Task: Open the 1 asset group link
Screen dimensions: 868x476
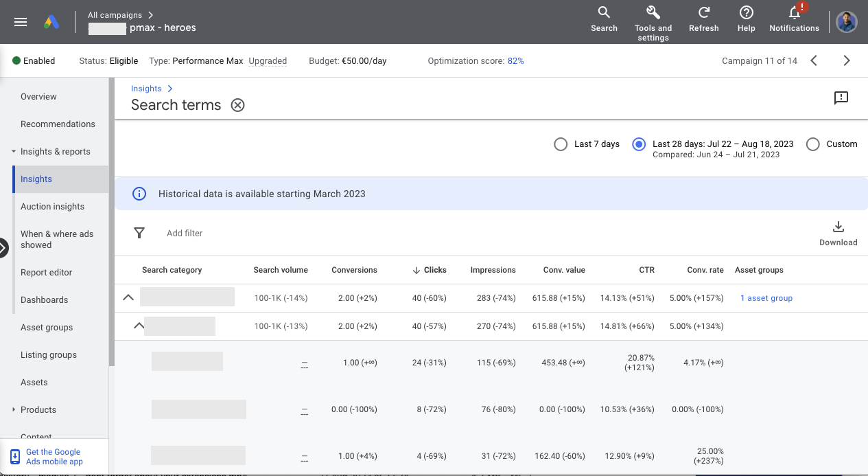Action: click(x=766, y=298)
